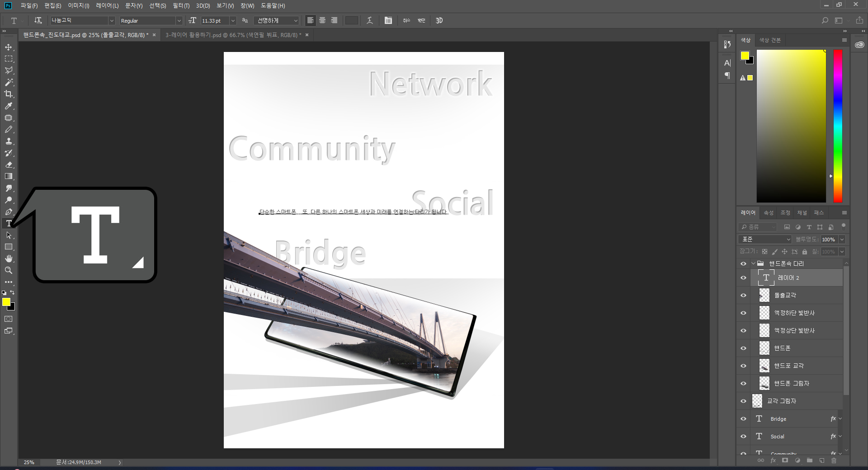Screen dimensions: 868x470
Task: Select the Magic Wand tool
Action: (x=9, y=82)
